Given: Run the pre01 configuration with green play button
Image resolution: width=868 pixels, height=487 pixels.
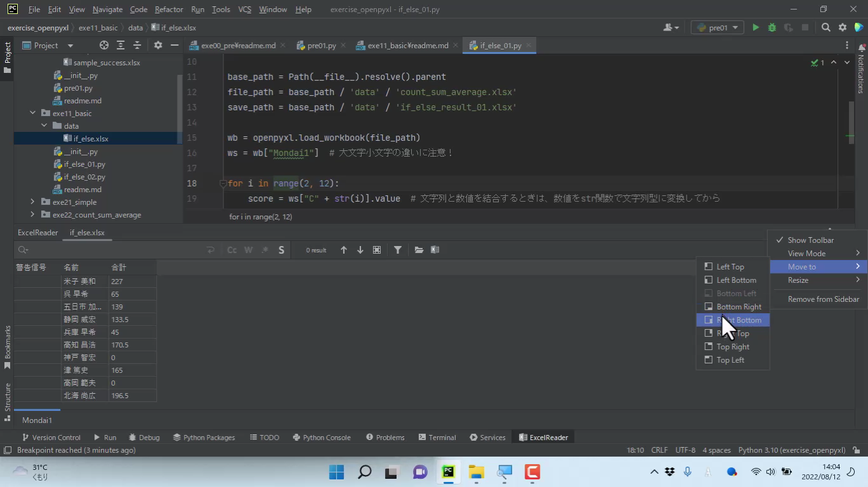Looking at the screenshot, I should pyautogui.click(x=755, y=28).
